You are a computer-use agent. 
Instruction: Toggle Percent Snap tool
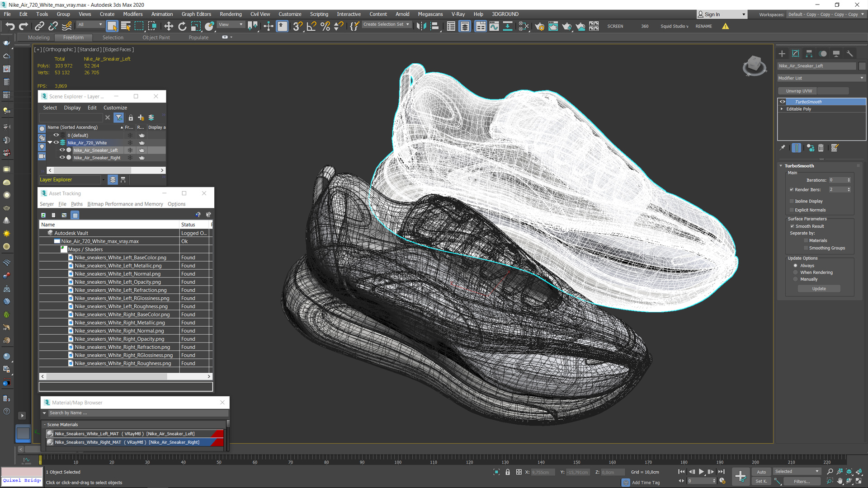(x=325, y=26)
